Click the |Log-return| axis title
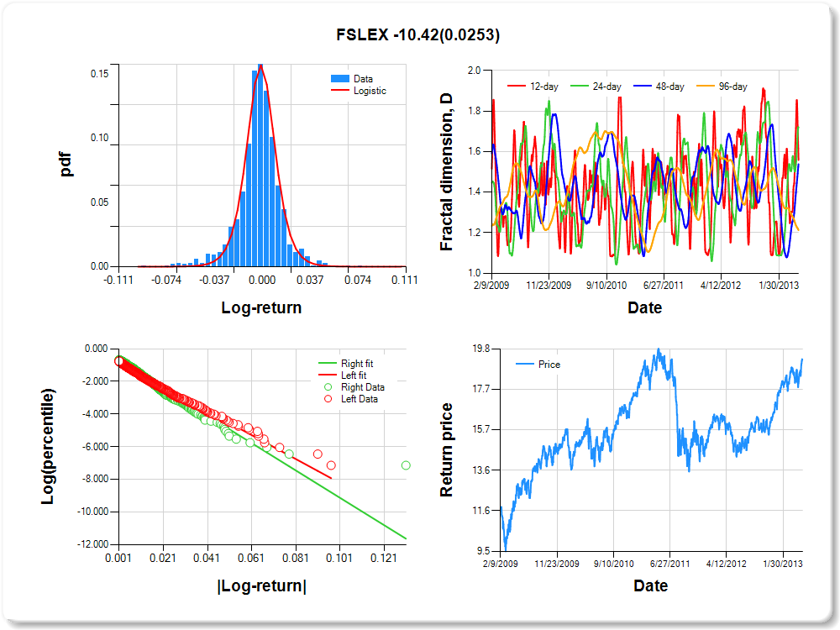840x630 pixels. 261,585
